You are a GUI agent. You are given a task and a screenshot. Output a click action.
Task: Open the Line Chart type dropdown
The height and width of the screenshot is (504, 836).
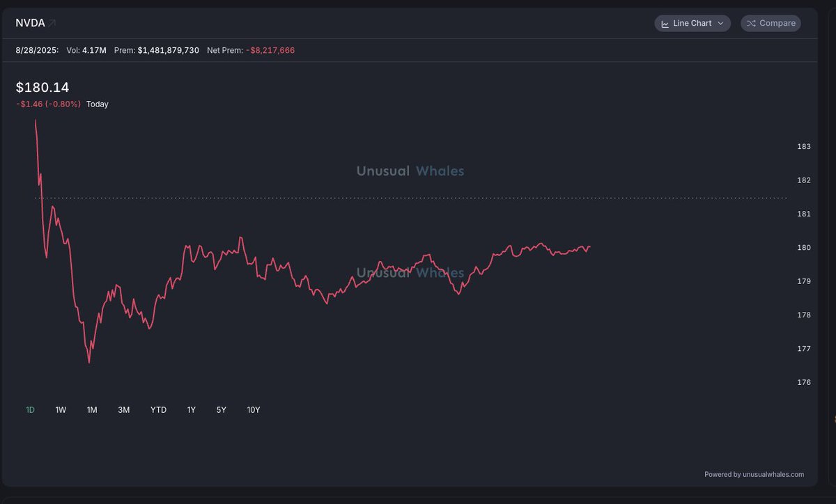tap(692, 24)
